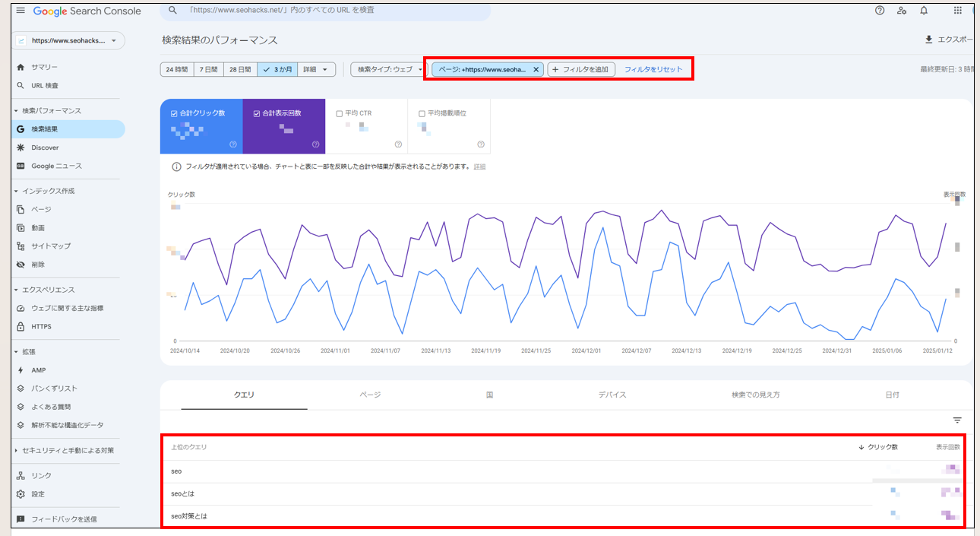The width and height of the screenshot is (980, 536).
Task: Open the 検索タイプ: ウェブ dropdown
Action: click(387, 69)
